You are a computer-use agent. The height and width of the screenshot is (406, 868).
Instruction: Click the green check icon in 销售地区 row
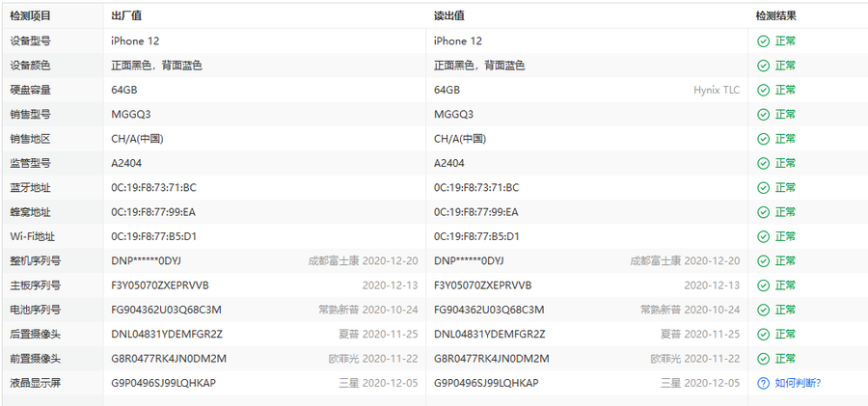pyautogui.click(x=764, y=139)
